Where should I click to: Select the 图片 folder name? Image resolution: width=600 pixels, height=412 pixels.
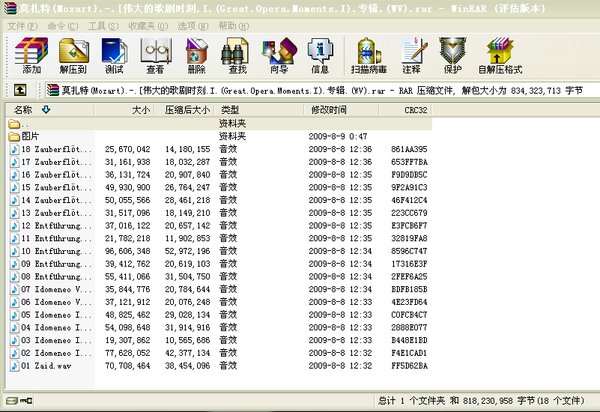[x=30, y=136]
